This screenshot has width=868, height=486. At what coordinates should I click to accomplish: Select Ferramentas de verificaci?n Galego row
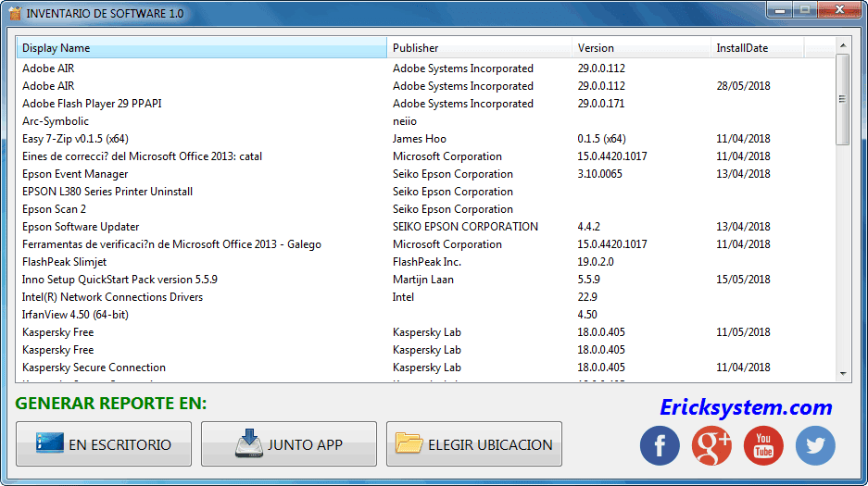coord(425,244)
